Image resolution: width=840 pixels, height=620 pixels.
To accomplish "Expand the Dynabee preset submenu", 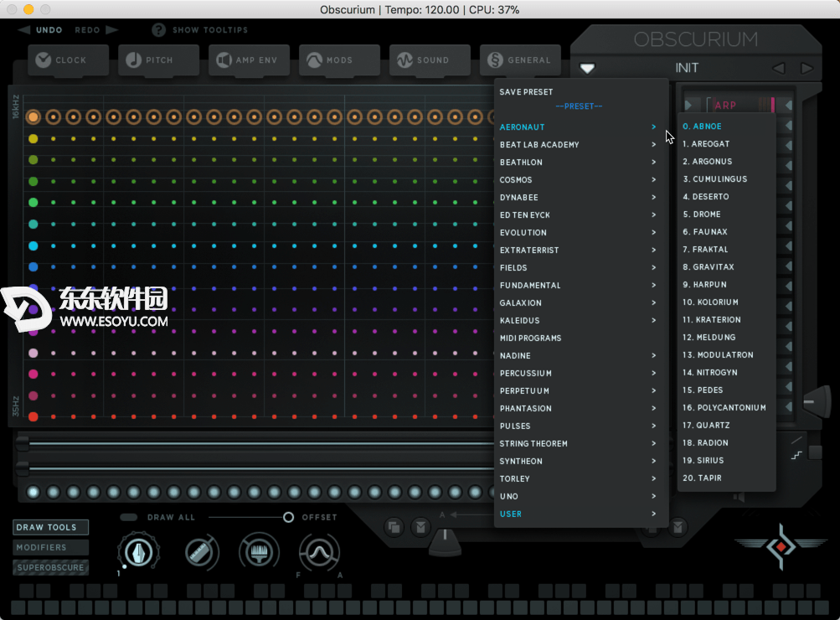I will click(580, 197).
